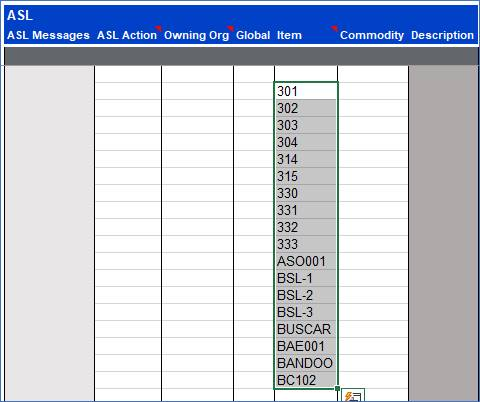Click the cell containing BC102

[x=306, y=380]
